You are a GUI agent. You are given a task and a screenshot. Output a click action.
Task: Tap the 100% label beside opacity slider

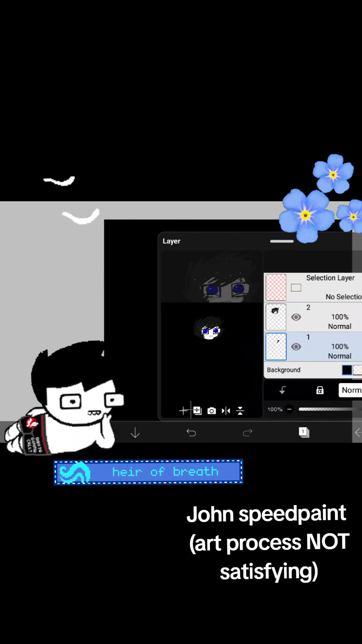(x=275, y=409)
